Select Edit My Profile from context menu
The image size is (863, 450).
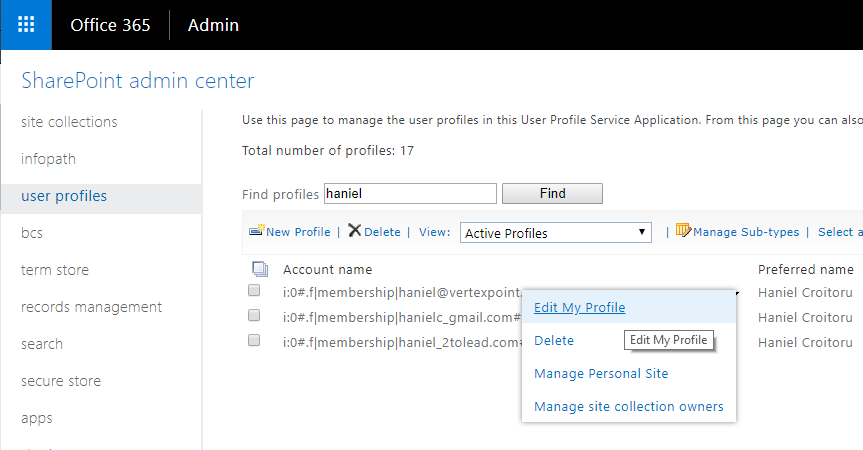(x=579, y=307)
